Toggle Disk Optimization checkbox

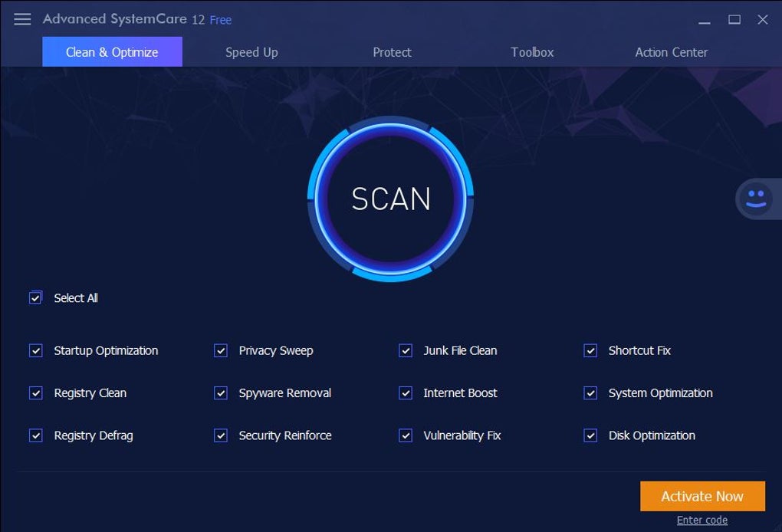590,435
